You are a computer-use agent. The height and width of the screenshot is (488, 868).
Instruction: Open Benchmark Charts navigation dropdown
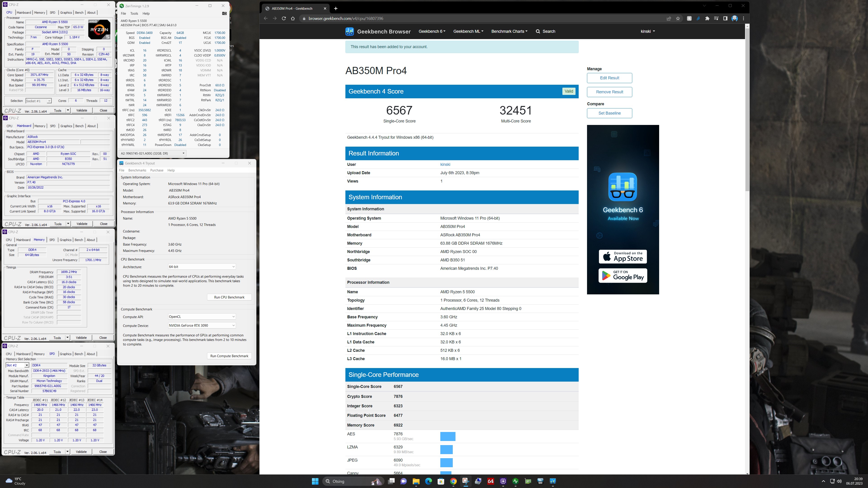[509, 31]
